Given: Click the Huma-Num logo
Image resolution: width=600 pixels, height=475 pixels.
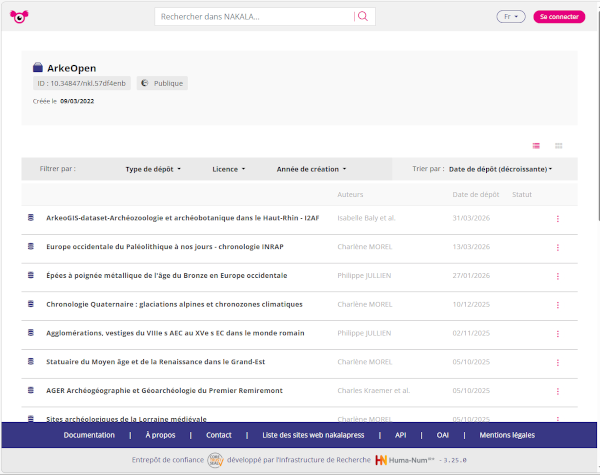Looking at the screenshot, I should [x=404, y=460].
